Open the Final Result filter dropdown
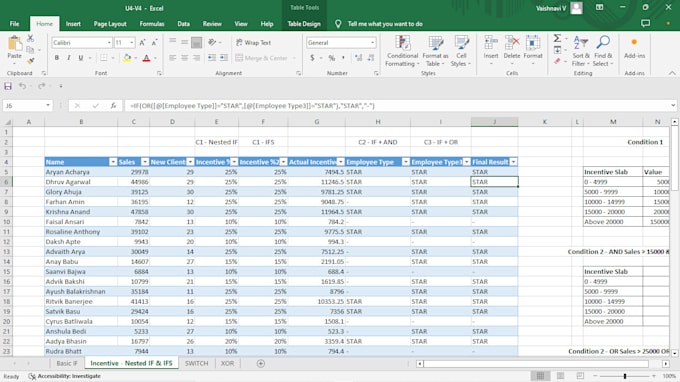Screen dimensions: 680x382 513,162
